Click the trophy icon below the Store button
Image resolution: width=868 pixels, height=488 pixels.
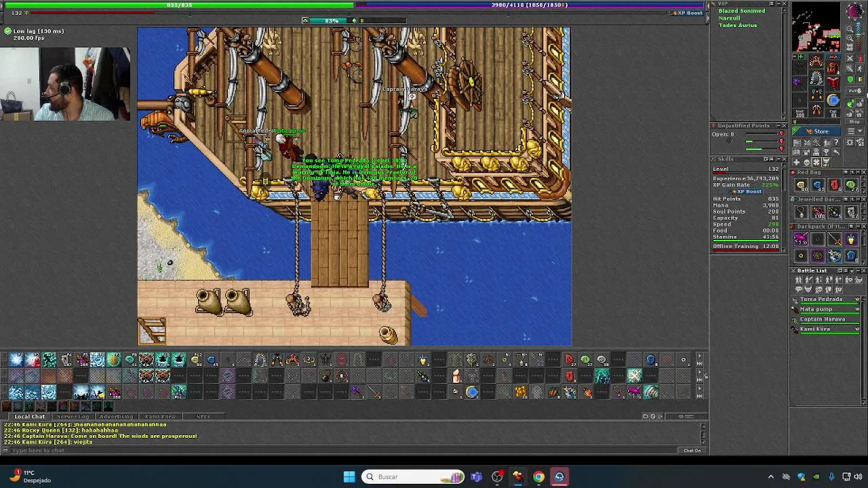coord(826,152)
